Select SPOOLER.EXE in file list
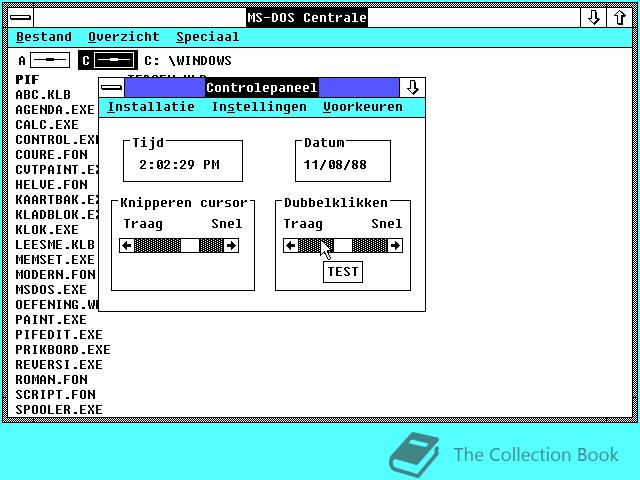 click(x=59, y=409)
